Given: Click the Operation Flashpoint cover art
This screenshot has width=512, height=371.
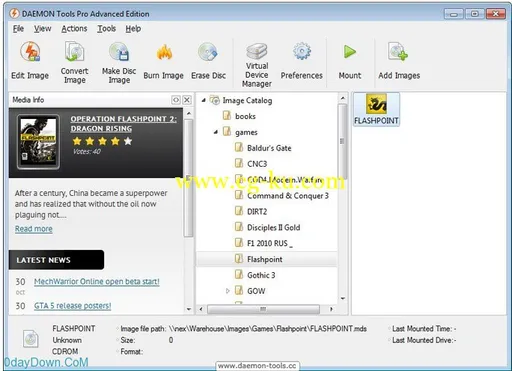Looking at the screenshot, I should tap(38, 142).
